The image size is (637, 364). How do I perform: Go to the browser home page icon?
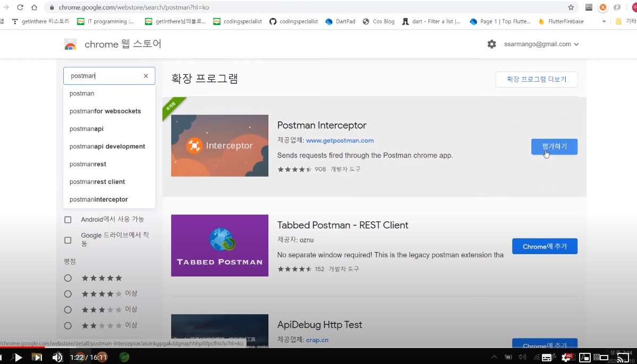(34, 7)
